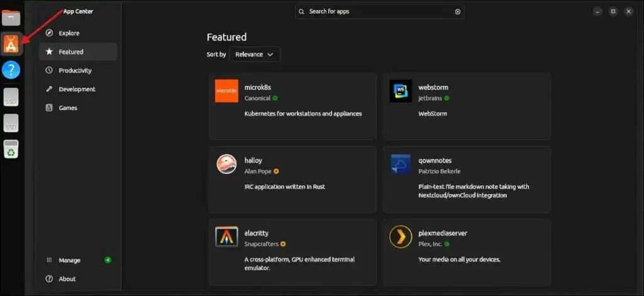Click 'Your media on all your devices.' text
Viewport: 644px width, 296px height.
click(459, 260)
